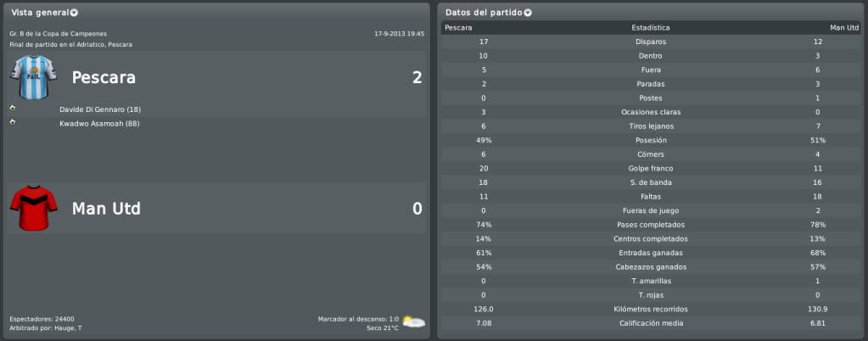Open the Vista general dropdown arrow
The width and height of the screenshot is (868, 341).
click(74, 13)
